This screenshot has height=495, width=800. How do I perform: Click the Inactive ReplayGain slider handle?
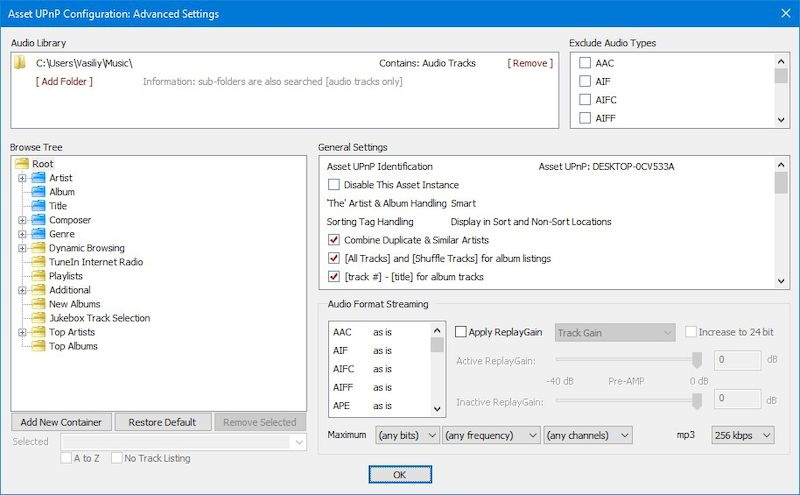(x=697, y=401)
